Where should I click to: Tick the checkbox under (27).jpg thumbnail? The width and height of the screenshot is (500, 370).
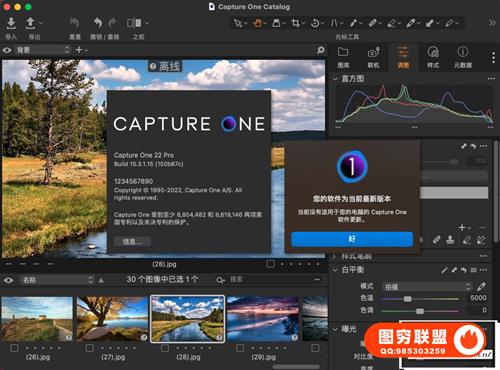pos(89,348)
